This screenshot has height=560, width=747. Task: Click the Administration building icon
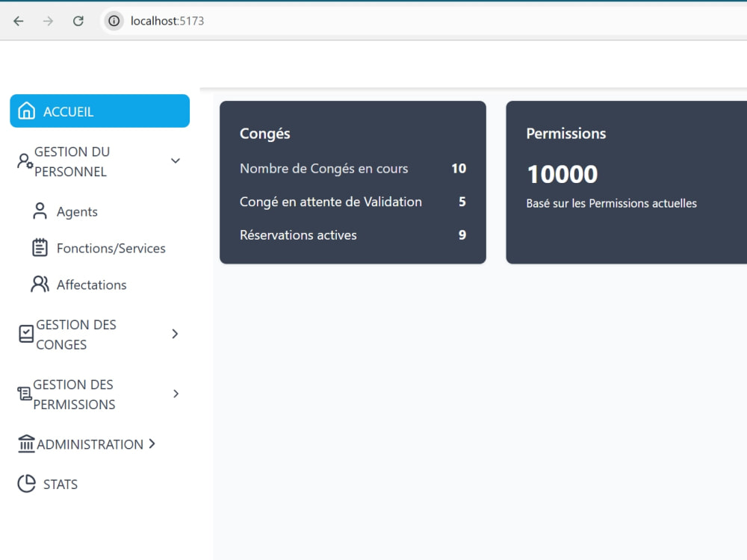[x=26, y=444]
